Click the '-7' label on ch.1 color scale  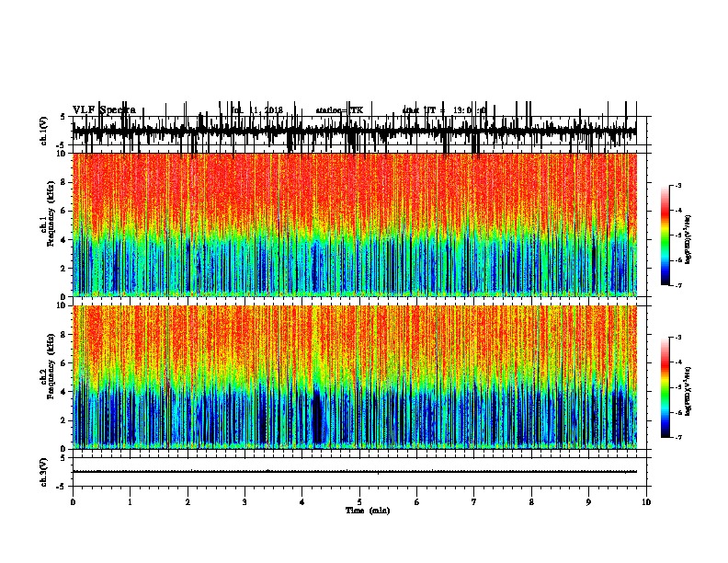(677, 285)
